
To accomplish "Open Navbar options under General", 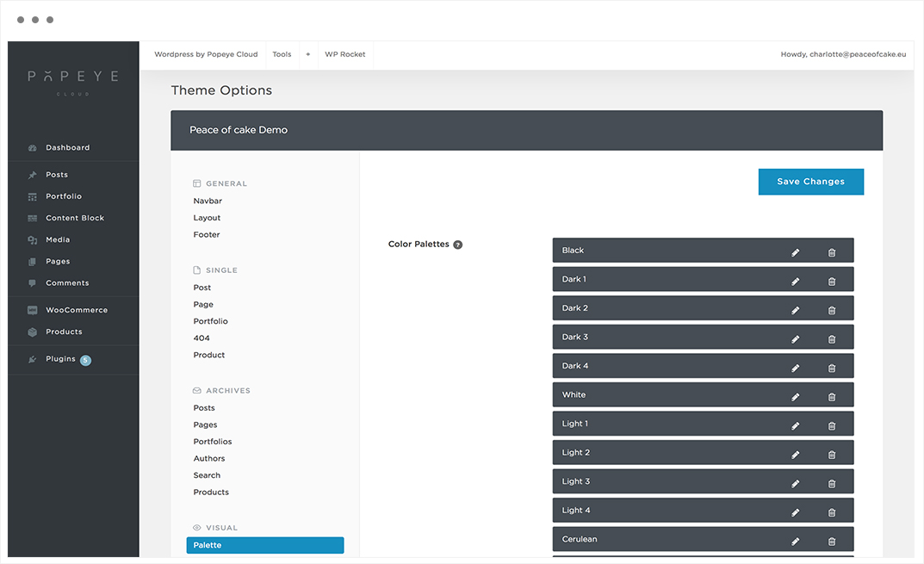I will (208, 201).
